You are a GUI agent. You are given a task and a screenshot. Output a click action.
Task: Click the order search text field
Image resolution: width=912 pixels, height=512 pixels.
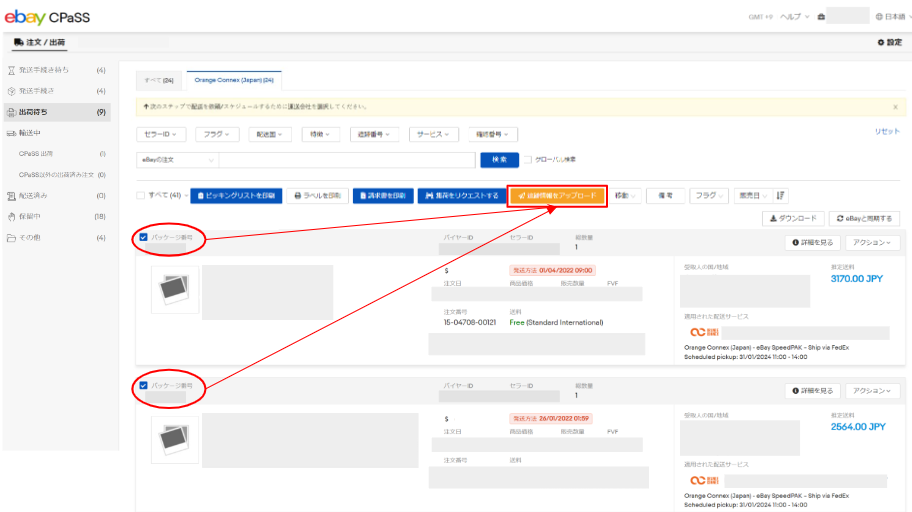[347, 160]
